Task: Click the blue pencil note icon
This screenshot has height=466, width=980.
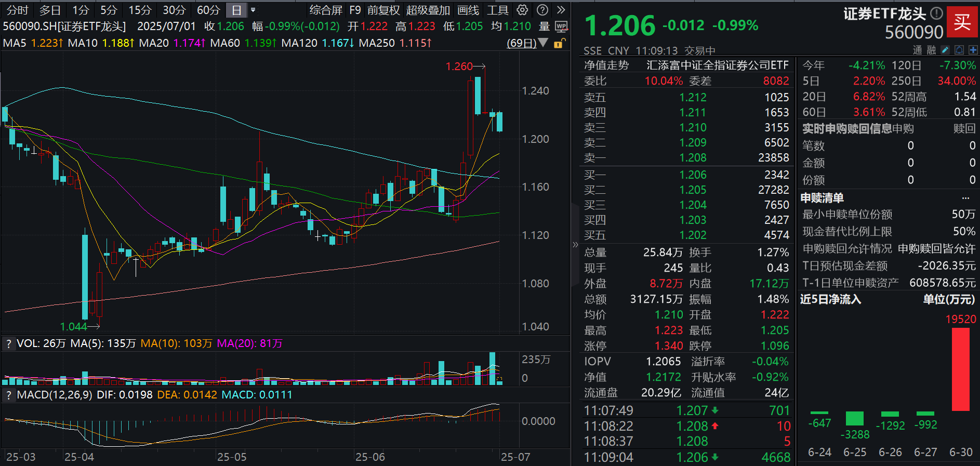Action: pos(945,50)
